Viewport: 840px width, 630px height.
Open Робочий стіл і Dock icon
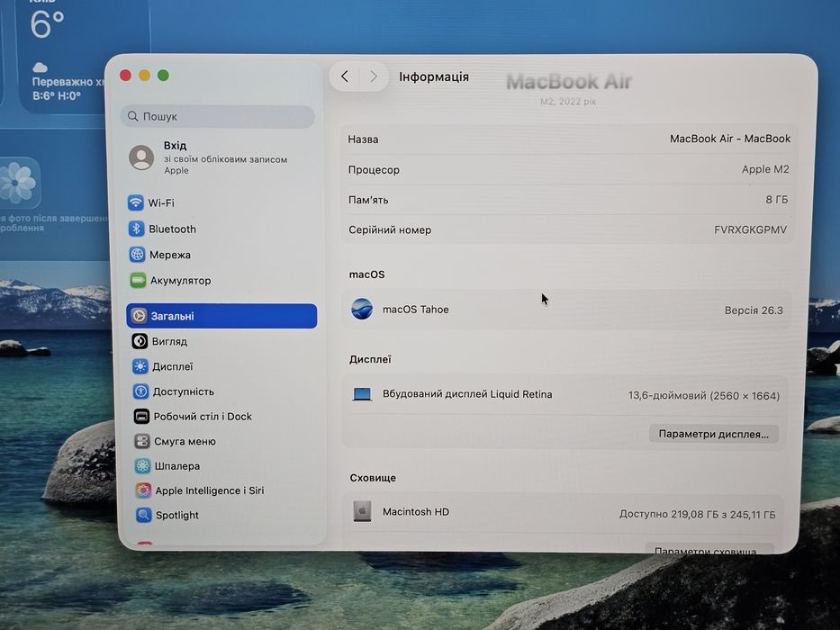click(141, 416)
